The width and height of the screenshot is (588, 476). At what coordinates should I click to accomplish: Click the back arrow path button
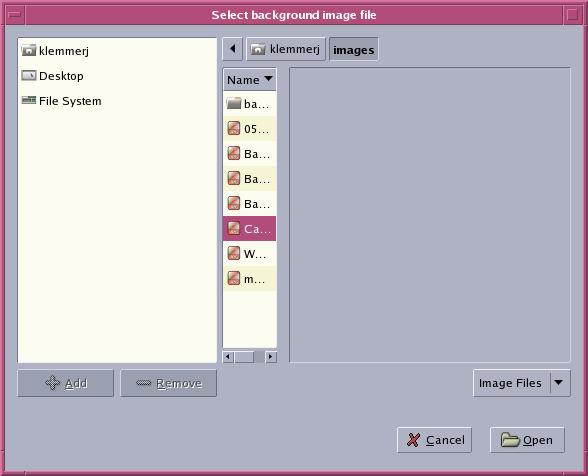232,49
